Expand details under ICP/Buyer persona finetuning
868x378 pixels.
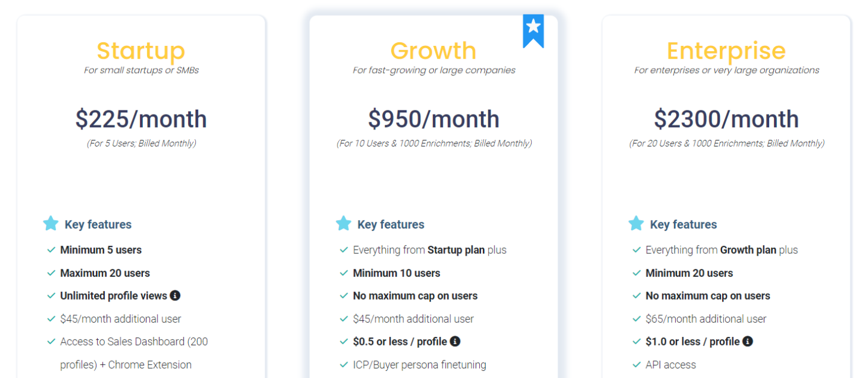click(420, 365)
